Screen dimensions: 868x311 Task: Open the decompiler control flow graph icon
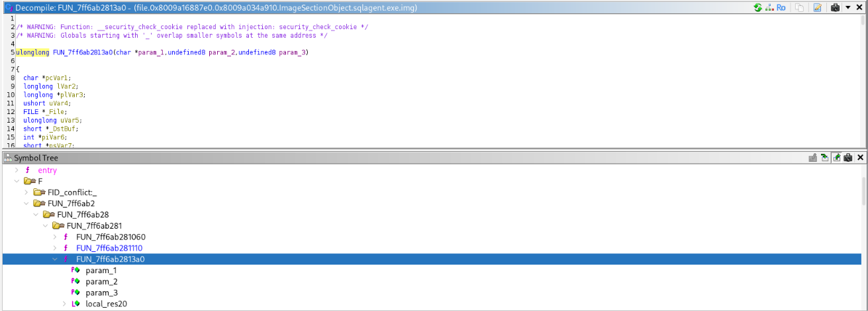tap(770, 7)
